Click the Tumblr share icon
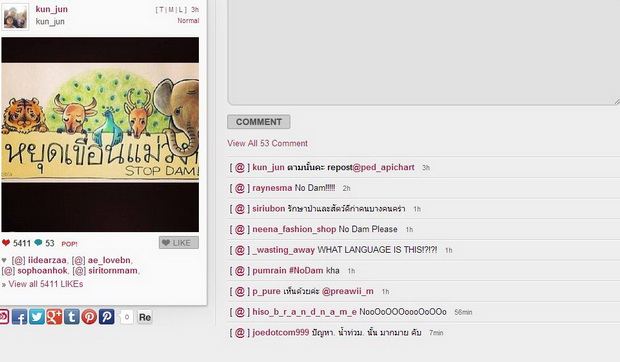620x362 pixels. click(72, 317)
